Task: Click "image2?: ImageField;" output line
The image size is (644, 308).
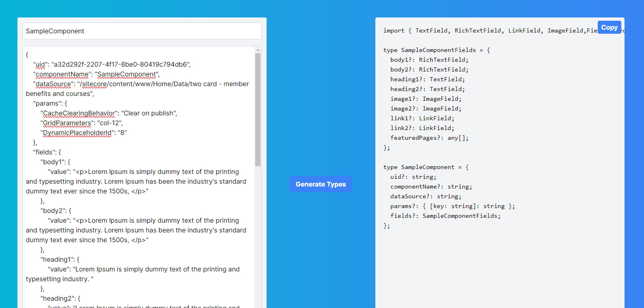Action: click(x=426, y=108)
